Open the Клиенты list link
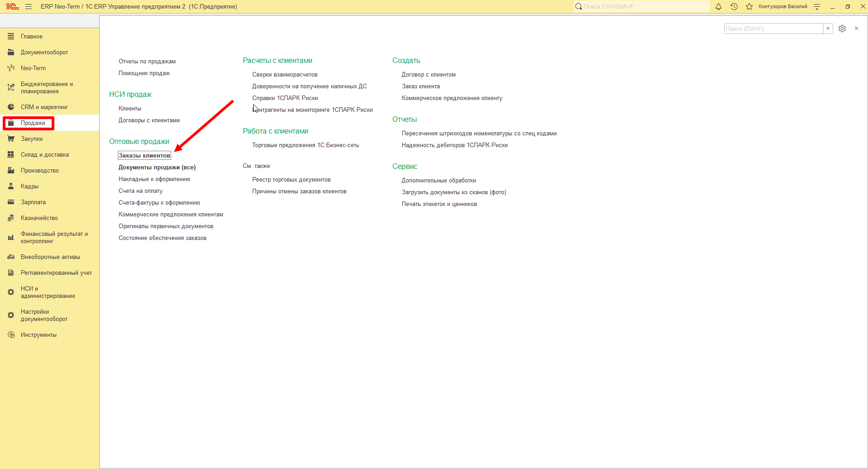Screen dimensions: 868x469 (x=130, y=109)
